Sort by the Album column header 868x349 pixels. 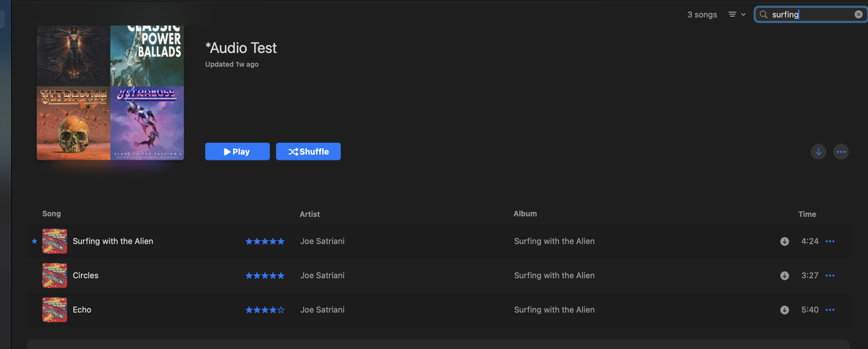click(x=525, y=214)
